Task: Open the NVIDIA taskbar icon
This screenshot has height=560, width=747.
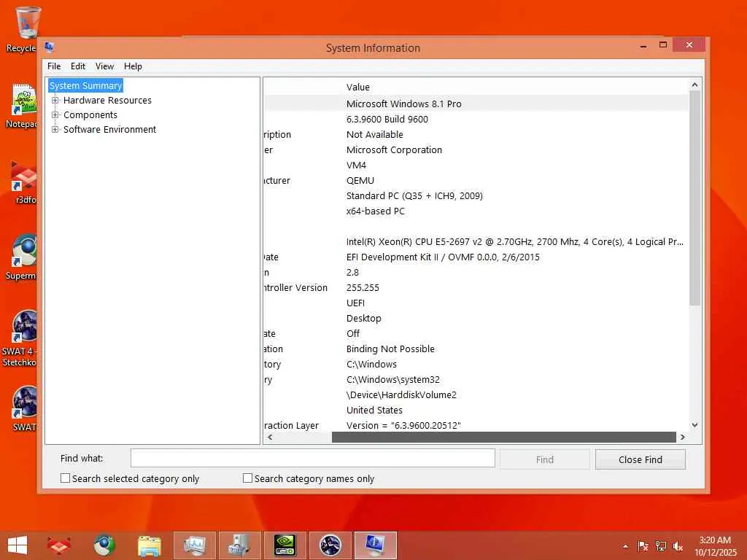Action: pos(285,545)
